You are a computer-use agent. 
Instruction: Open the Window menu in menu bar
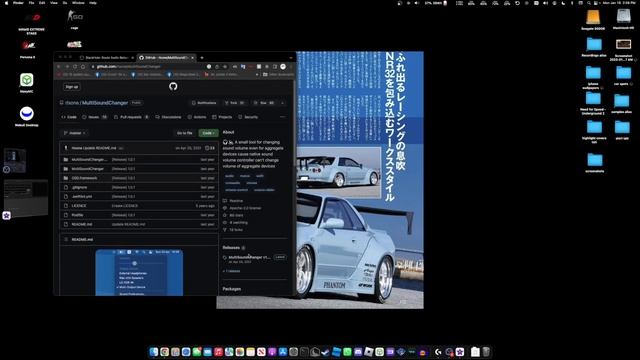click(x=78, y=3)
